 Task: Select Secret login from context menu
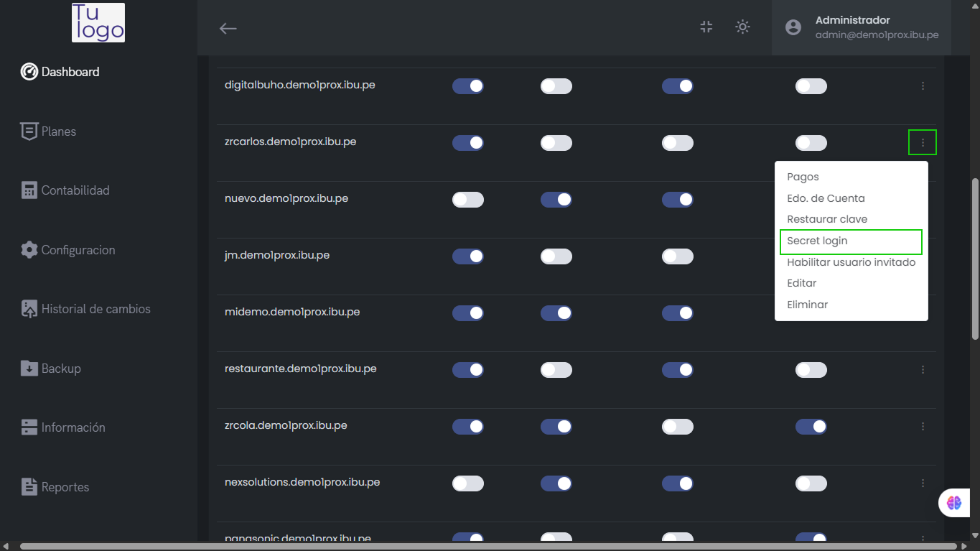click(x=850, y=241)
